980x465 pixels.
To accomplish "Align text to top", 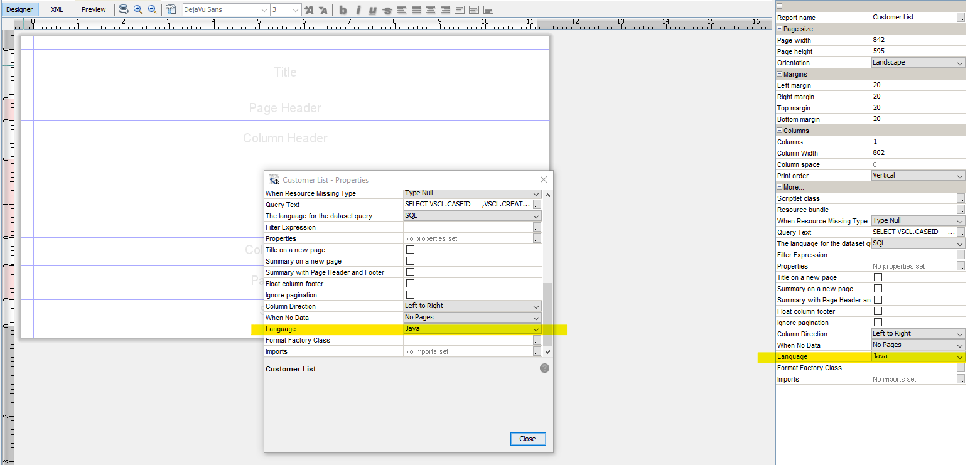I will point(460,10).
